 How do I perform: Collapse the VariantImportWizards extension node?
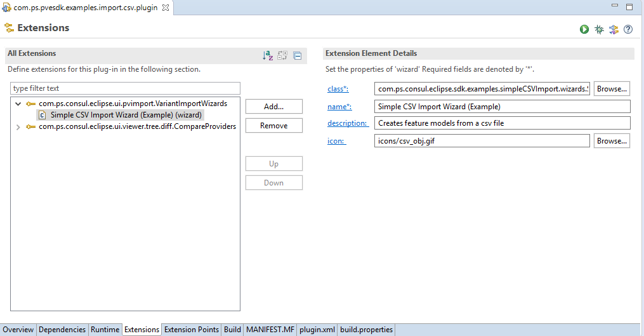click(x=18, y=104)
